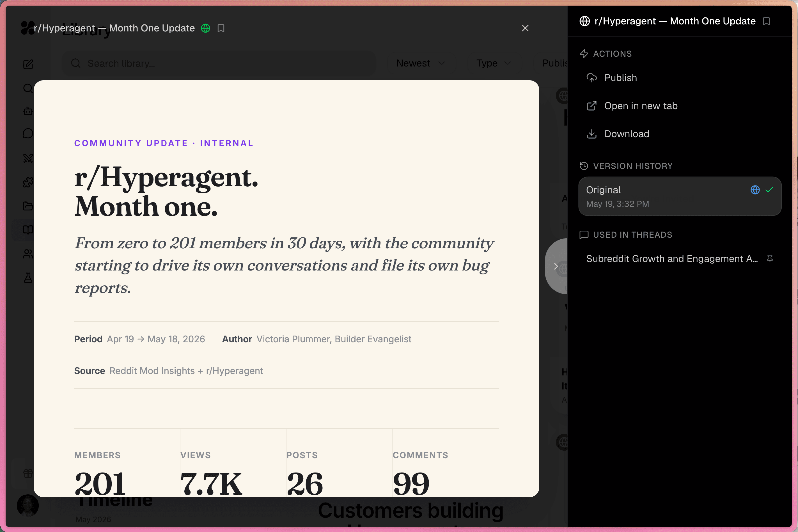Click the "May 19, 3:32 PM" timestamp

618,204
